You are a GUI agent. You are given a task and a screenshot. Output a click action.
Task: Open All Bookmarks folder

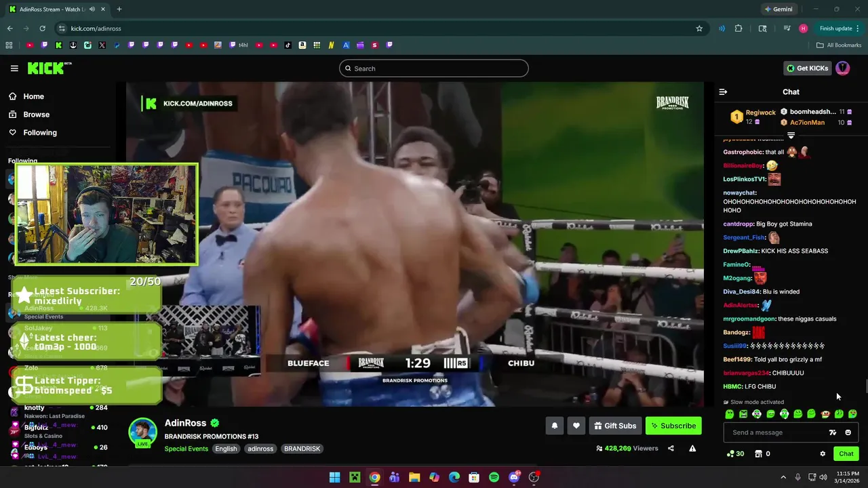click(x=839, y=45)
